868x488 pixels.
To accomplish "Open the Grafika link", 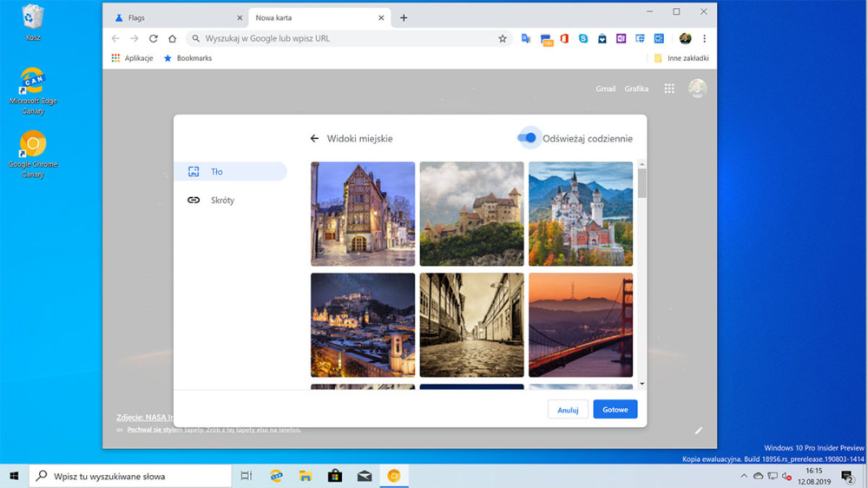I will (636, 89).
